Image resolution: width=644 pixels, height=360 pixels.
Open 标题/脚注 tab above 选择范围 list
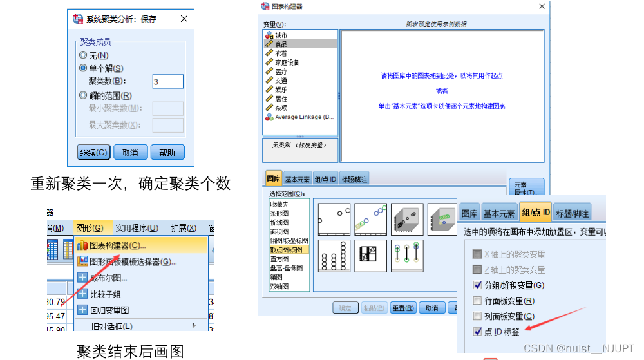point(354,179)
